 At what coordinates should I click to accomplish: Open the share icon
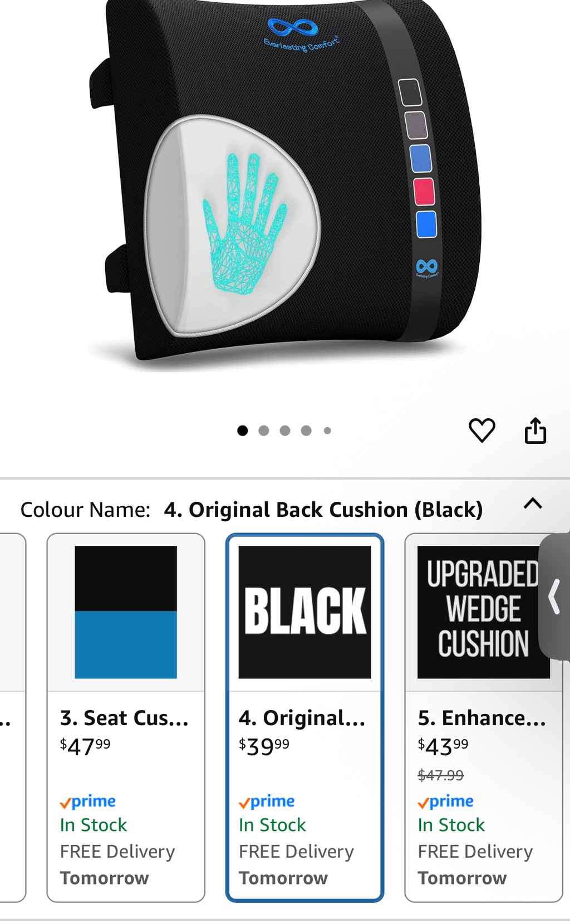(x=535, y=430)
